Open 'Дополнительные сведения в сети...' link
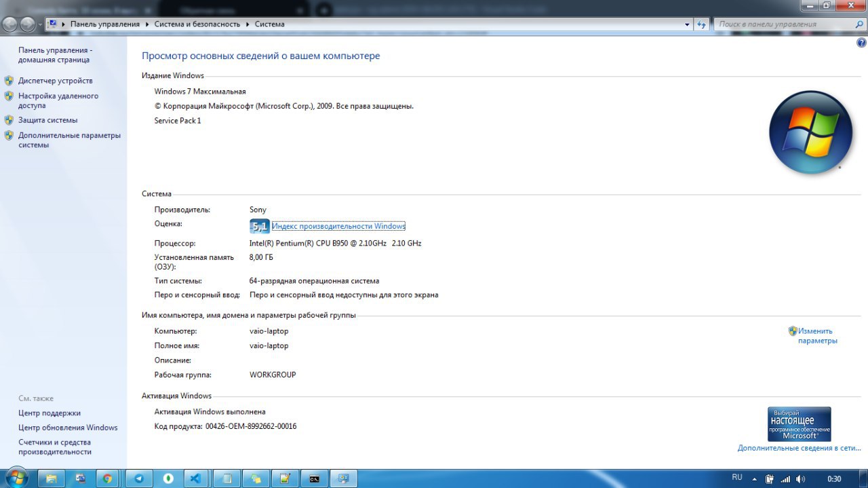Image resolution: width=868 pixels, height=488 pixels. click(800, 448)
